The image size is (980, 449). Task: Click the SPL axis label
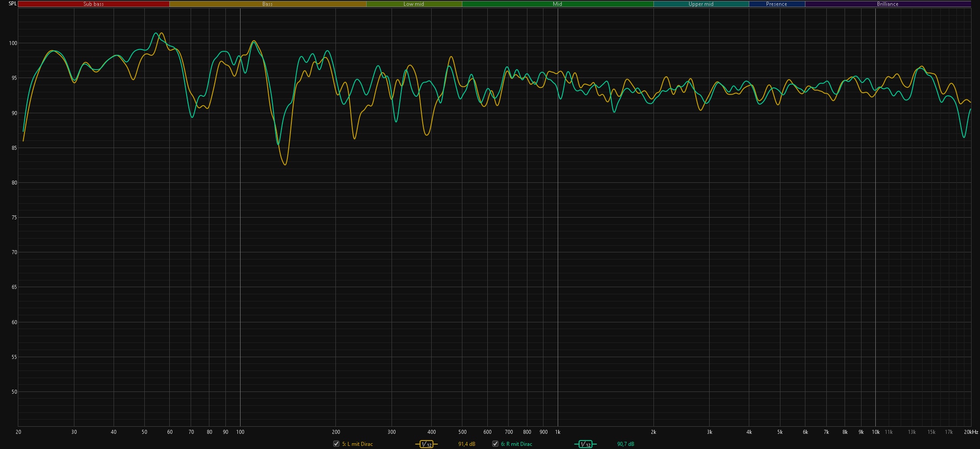pyautogui.click(x=12, y=4)
